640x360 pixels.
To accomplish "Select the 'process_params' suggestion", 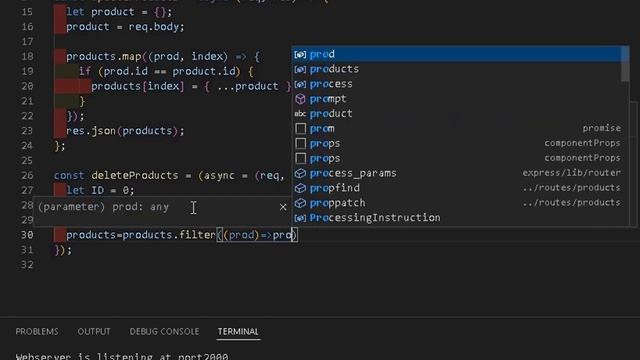I will coord(457,173).
